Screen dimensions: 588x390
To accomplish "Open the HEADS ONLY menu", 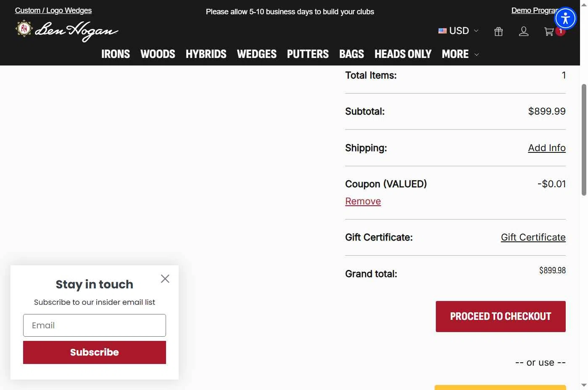I will (x=403, y=54).
